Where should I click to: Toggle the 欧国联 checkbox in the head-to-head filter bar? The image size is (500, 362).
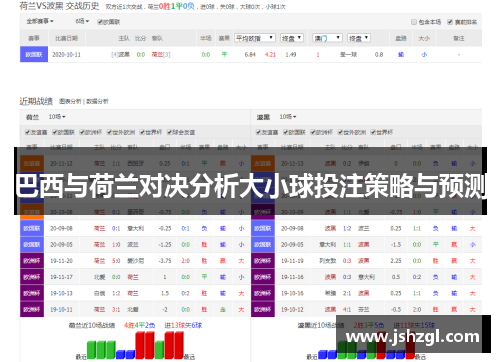click(100, 22)
